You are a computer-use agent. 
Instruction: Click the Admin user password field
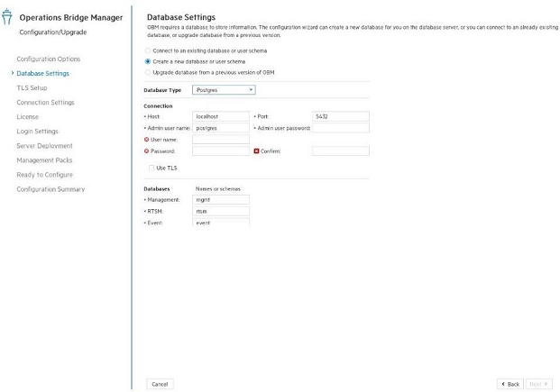(341, 128)
